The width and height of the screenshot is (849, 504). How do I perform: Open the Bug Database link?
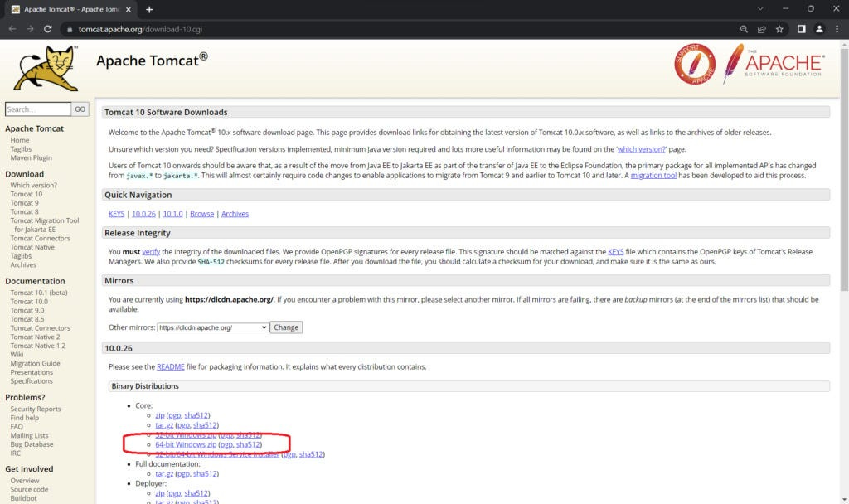(32, 444)
